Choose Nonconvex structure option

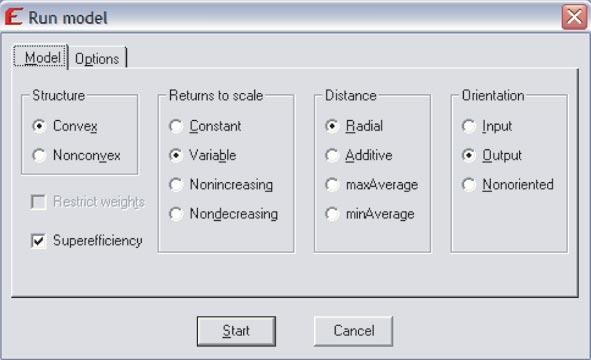pos(39,155)
